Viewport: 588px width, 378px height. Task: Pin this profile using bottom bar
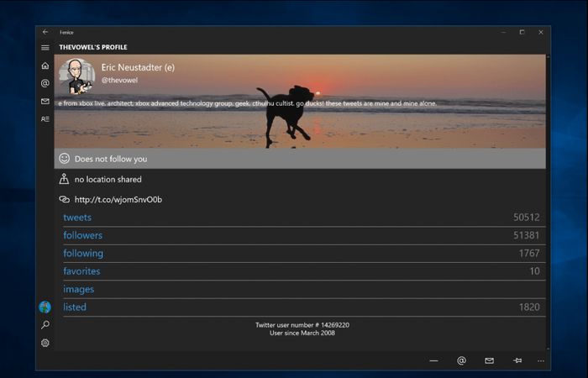tap(517, 360)
